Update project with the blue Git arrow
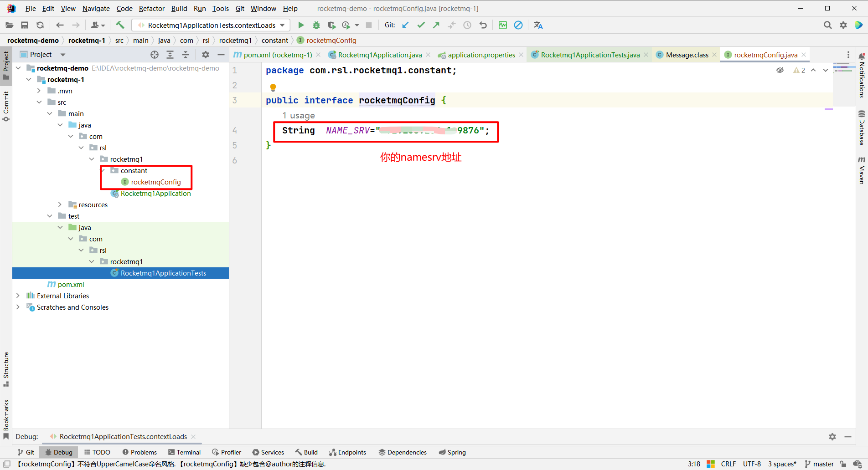Viewport: 868px width, 470px height. coord(405,25)
